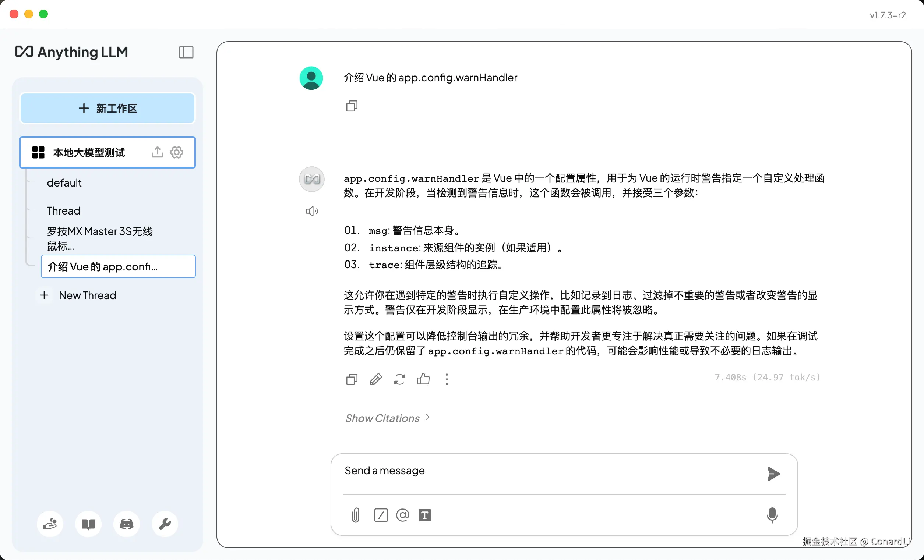Edit the assistant response with the pencil icon

(375, 379)
